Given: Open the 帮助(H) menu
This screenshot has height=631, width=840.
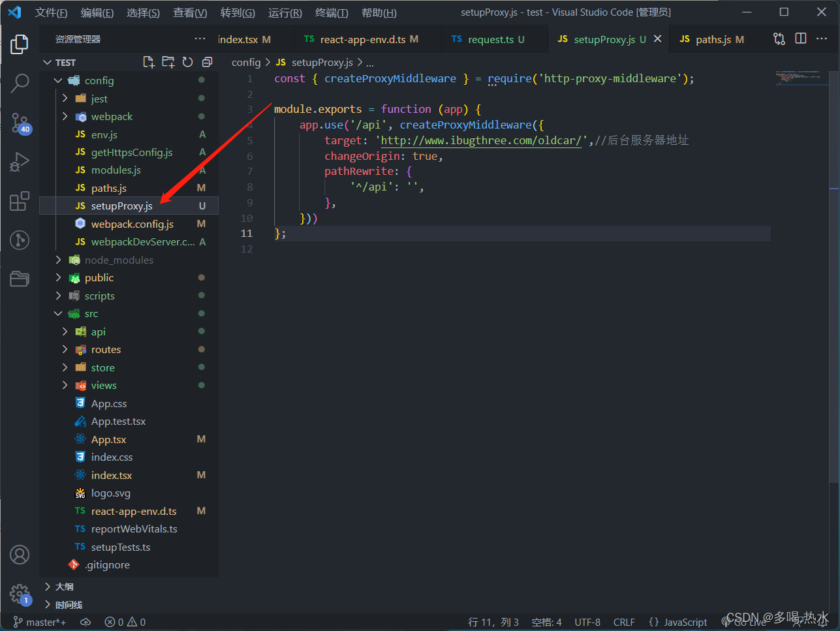Looking at the screenshot, I should (x=379, y=12).
